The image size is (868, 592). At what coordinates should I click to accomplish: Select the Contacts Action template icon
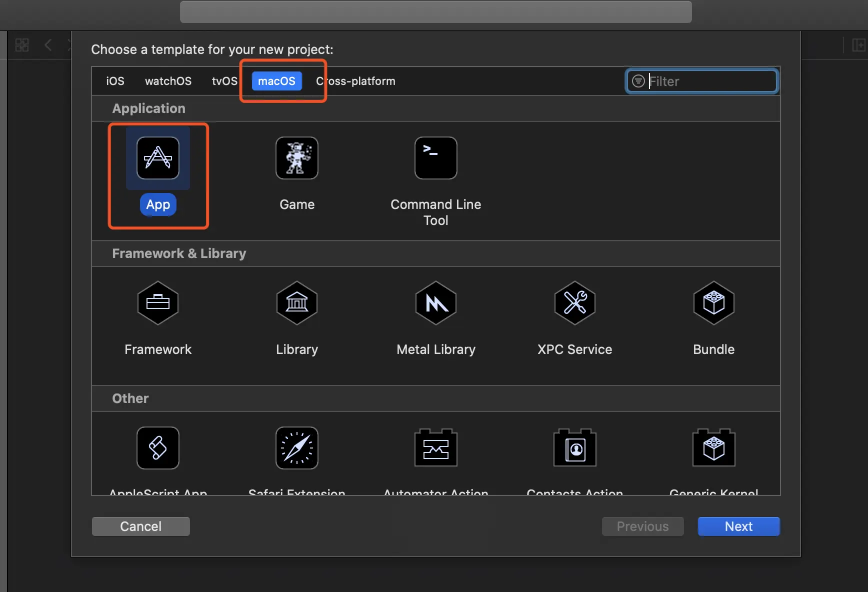tap(575, 447)
